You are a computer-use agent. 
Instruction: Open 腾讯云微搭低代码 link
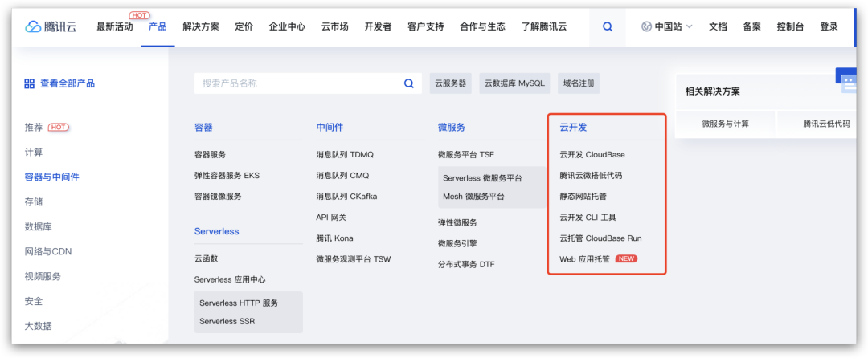pyautogui.click(x=591, y=176)
